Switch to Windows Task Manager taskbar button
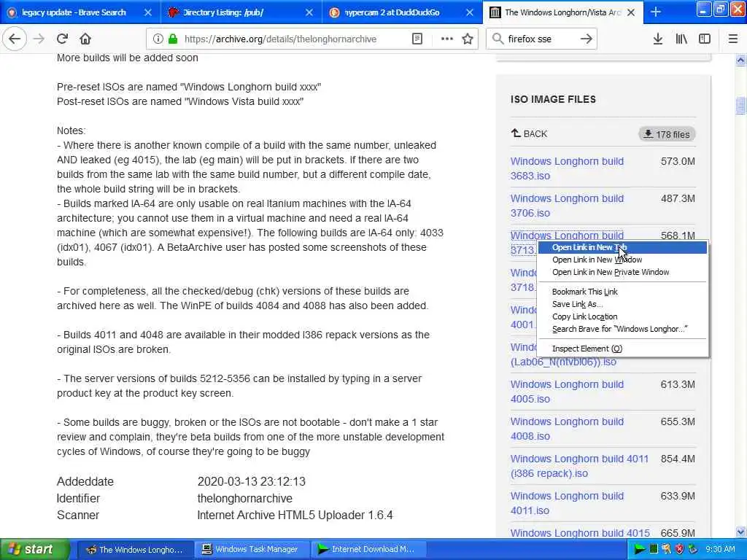 point(252,550)
